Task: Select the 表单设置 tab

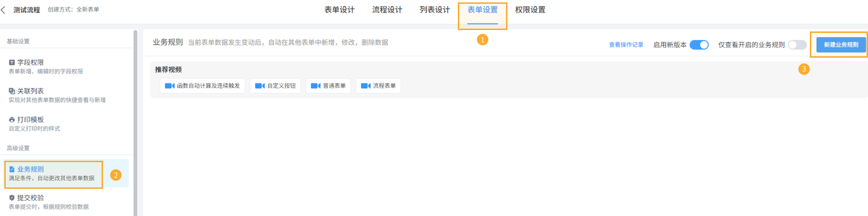Action: coord(483,10)
